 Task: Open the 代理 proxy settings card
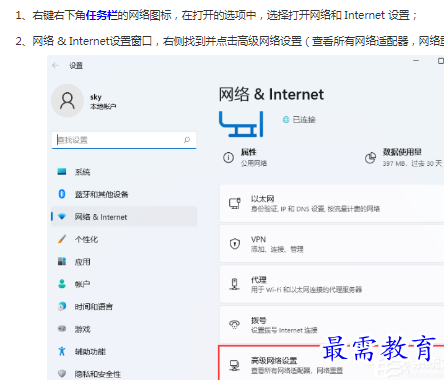(332, 284)
